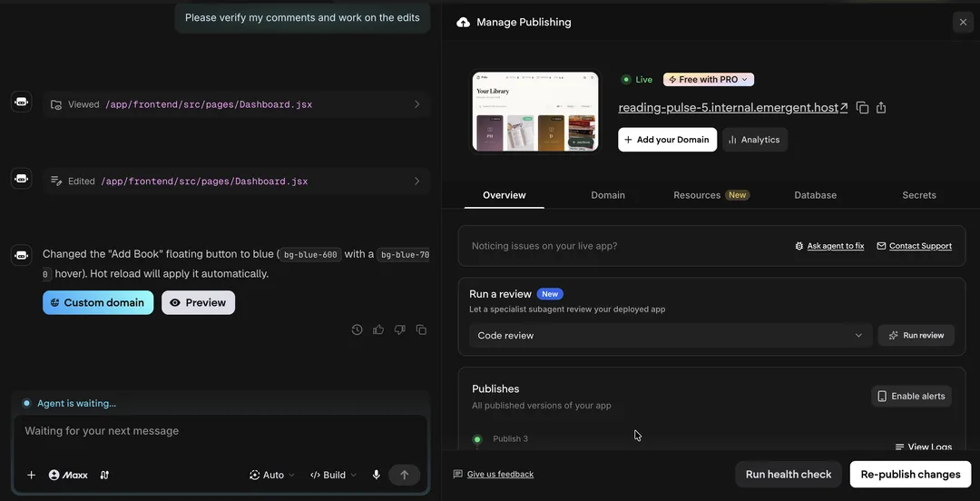Click the Custom domain button in chat
Viewport: 980px width, 501px height.
coord(98,303)
